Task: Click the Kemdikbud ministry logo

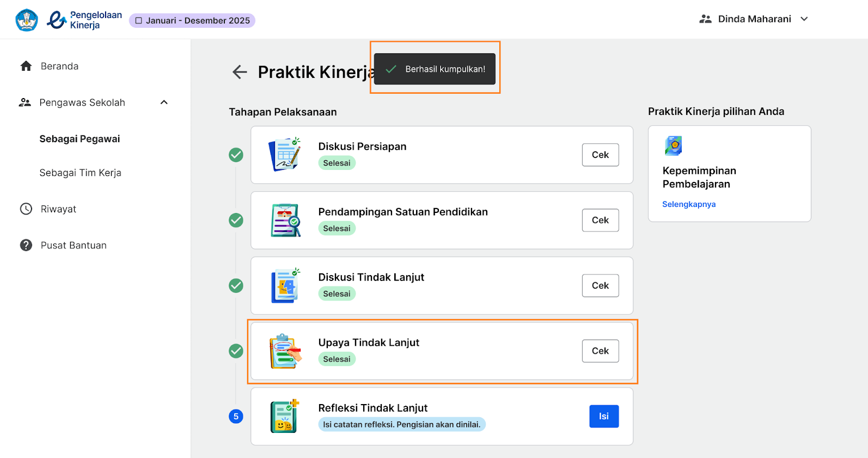Action: click(27, 20)
